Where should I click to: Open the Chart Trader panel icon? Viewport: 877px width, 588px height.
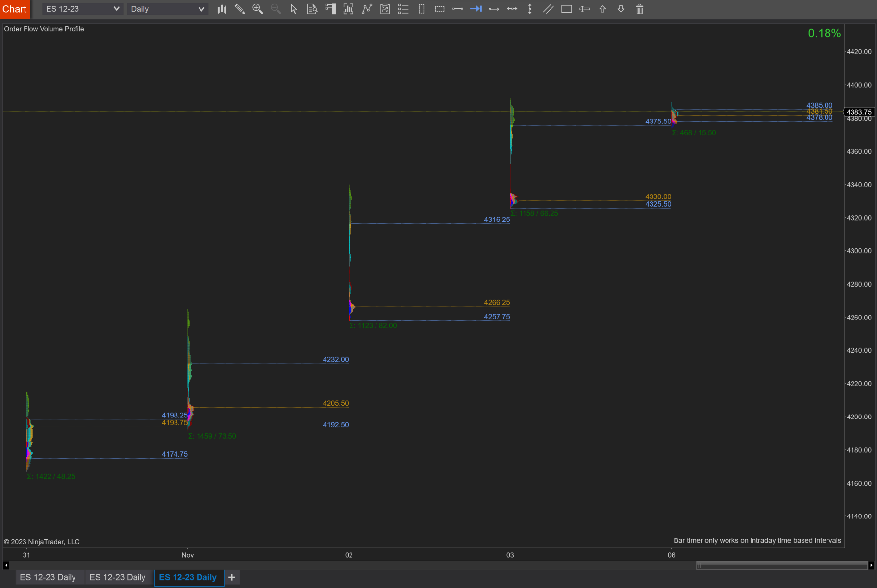click(330, 9)
